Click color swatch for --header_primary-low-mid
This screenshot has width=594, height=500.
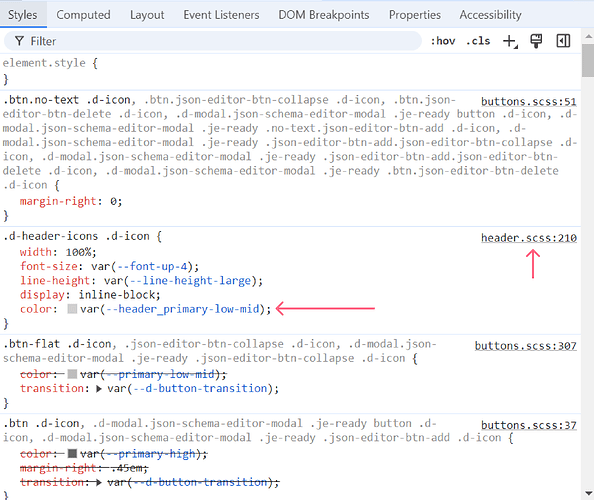tap(72, 309)
